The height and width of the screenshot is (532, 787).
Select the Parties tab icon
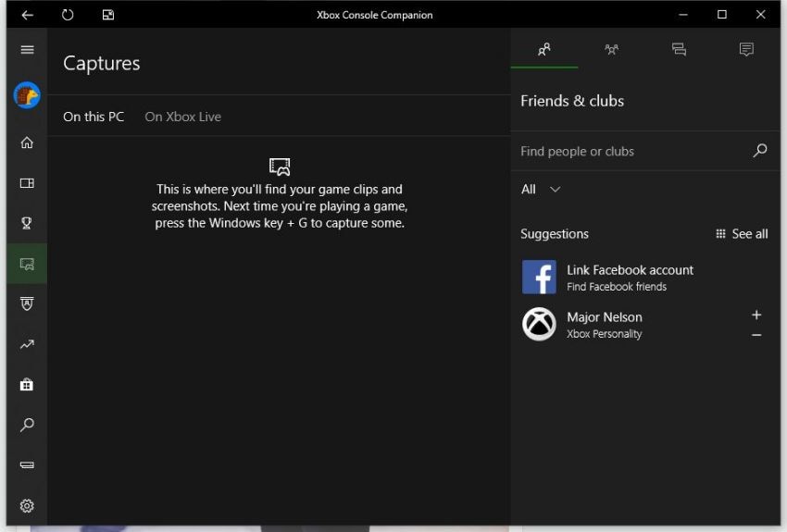(611, 49)
